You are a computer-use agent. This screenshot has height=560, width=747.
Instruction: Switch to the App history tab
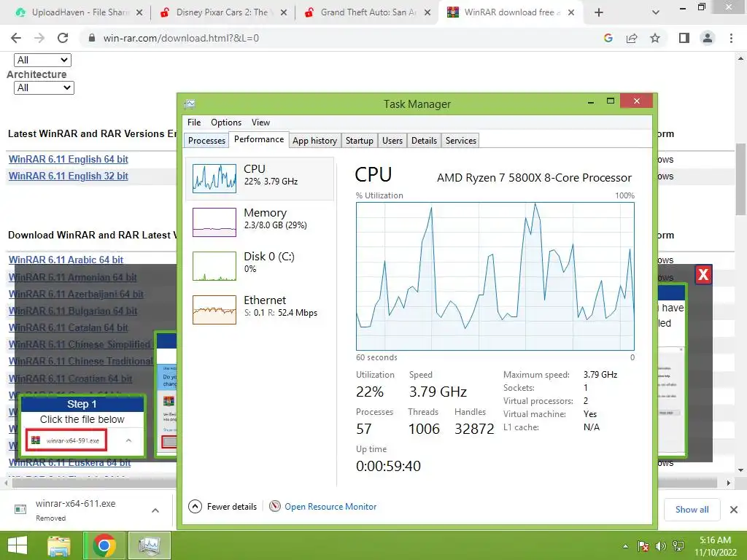pos(314,141)
